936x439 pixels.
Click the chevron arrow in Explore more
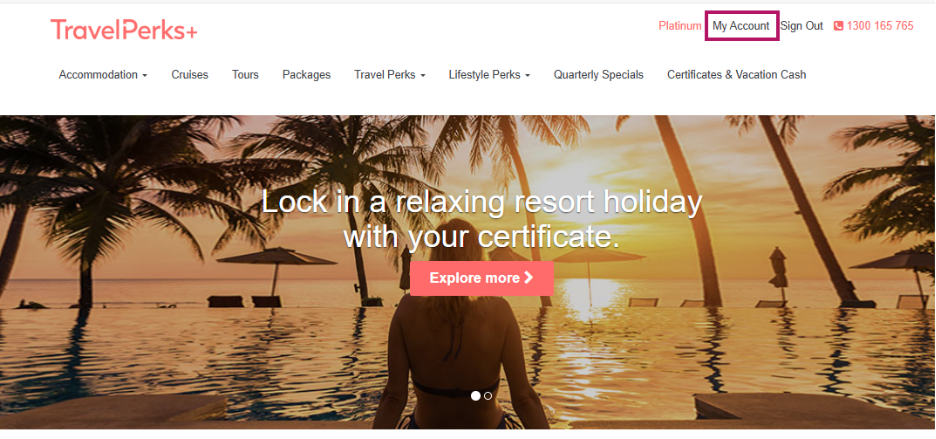point(528,278)
